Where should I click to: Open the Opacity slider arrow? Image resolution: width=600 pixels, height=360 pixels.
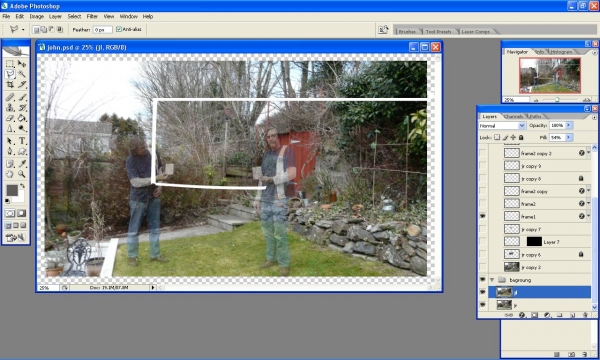pos(569,125)
